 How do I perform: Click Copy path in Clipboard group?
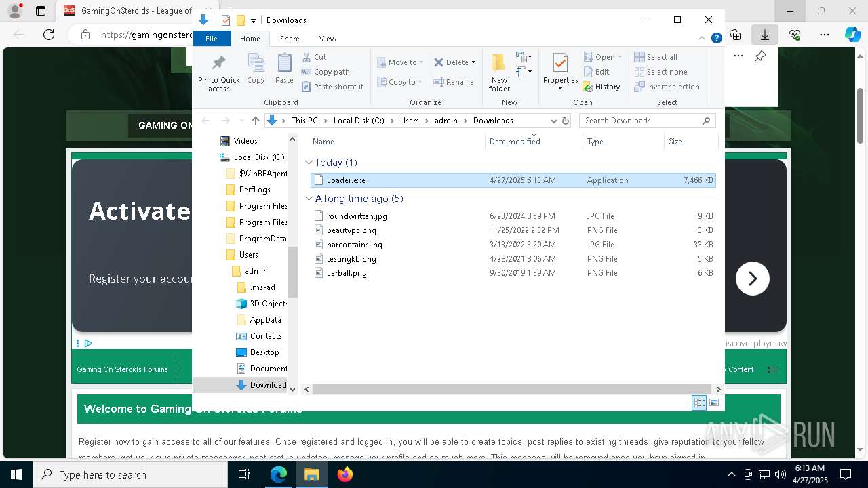[325, 72]
